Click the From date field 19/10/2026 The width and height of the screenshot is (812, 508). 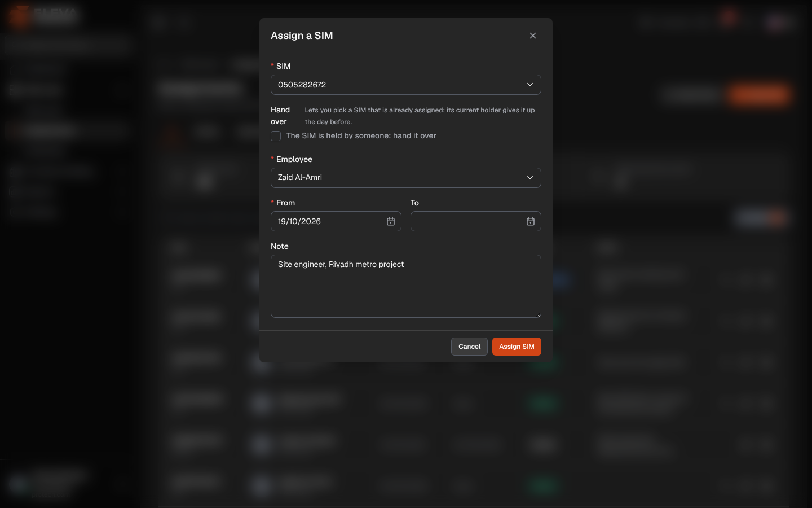pyautogui.click(x=336, y=221)
